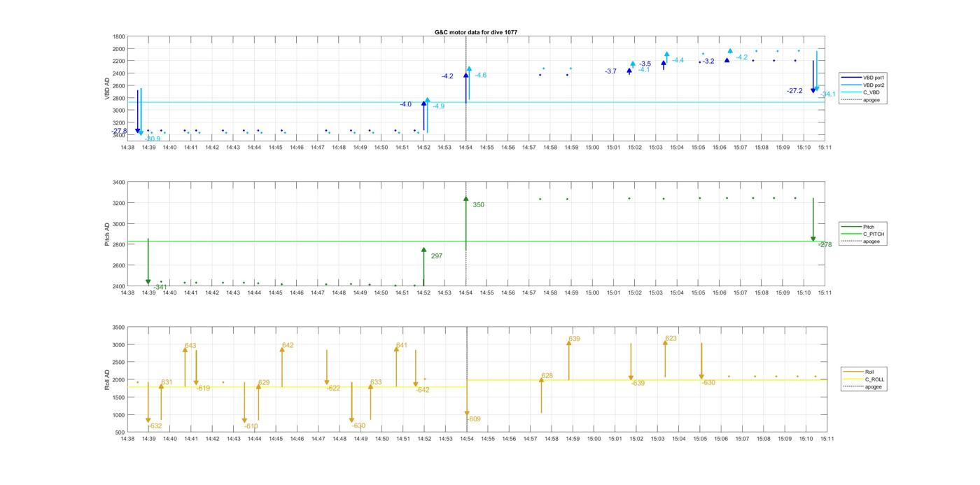
Task: Click the '-4.0' VBD data label
Action: point(406,104)
